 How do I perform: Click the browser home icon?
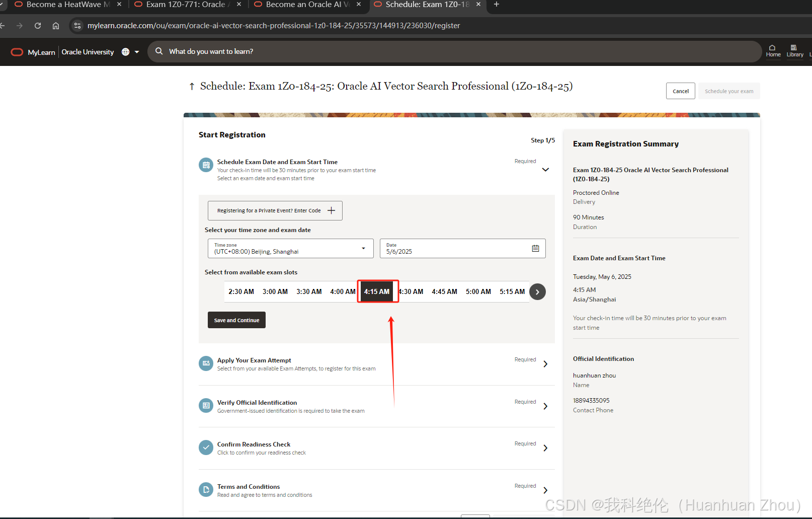pos(56,26)
